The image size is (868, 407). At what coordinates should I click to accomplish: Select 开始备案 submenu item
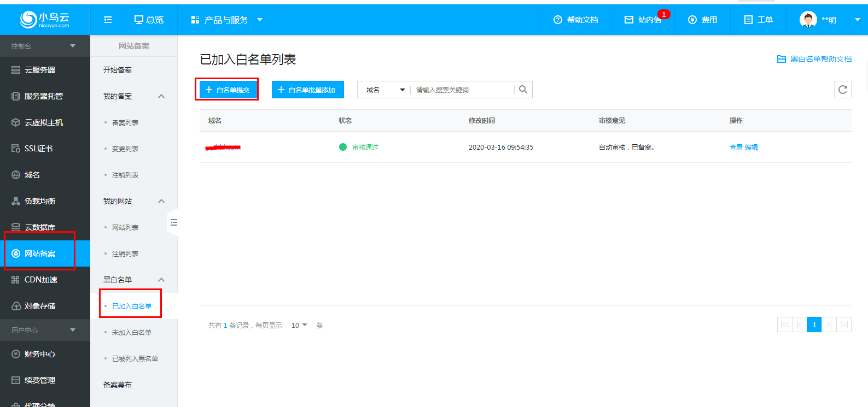(x=118, y=70)
